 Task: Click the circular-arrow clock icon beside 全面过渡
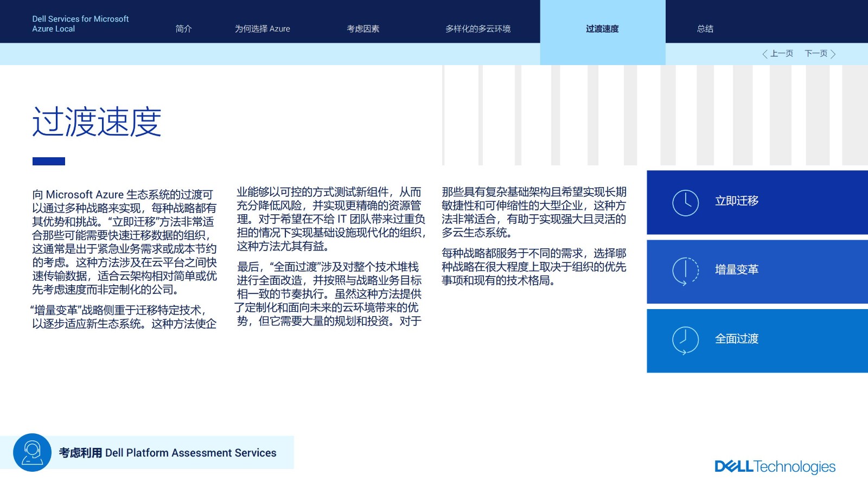tap(685, 340)
